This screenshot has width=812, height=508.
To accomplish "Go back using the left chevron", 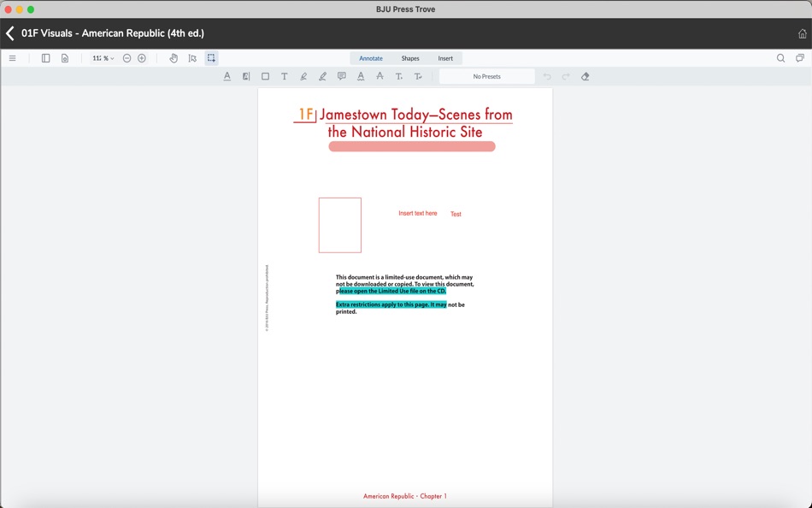I will coord(11,33).
